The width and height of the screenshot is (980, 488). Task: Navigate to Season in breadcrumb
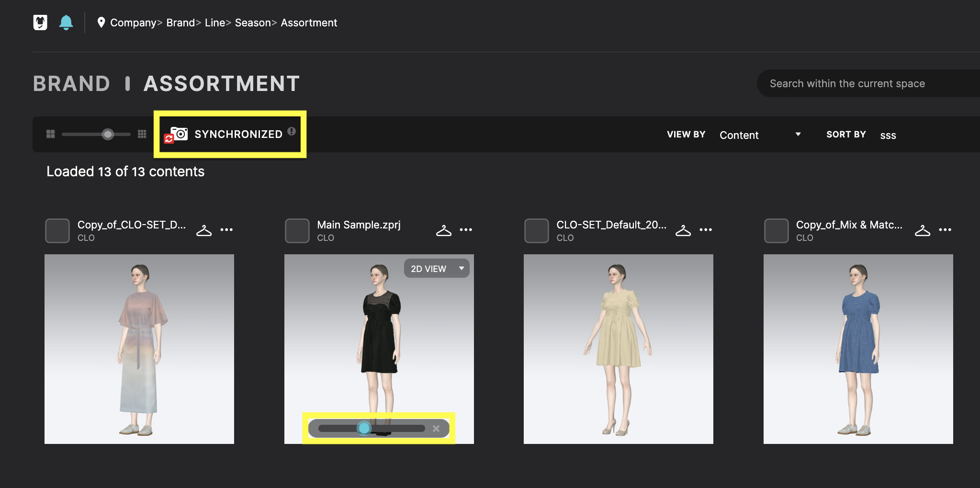(x=252, y=23)
